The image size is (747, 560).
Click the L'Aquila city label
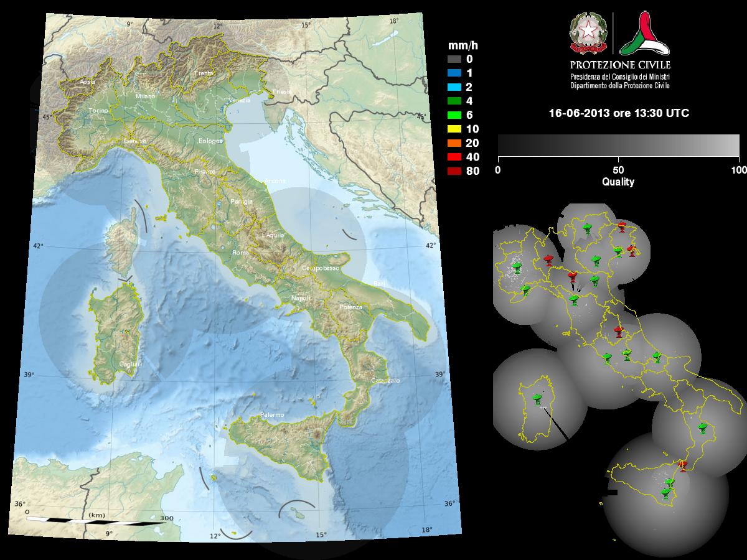click(x=273, y=235)
